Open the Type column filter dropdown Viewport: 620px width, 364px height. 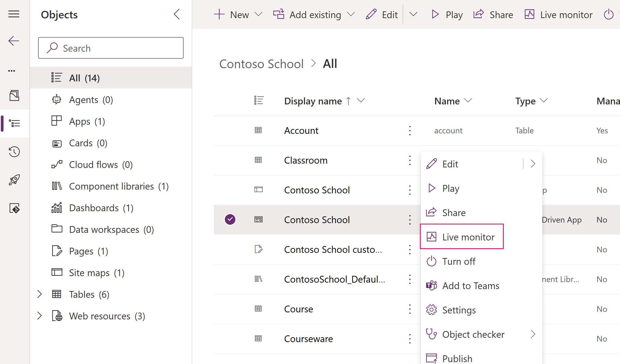pyautogui.click(x=544, y=101)
